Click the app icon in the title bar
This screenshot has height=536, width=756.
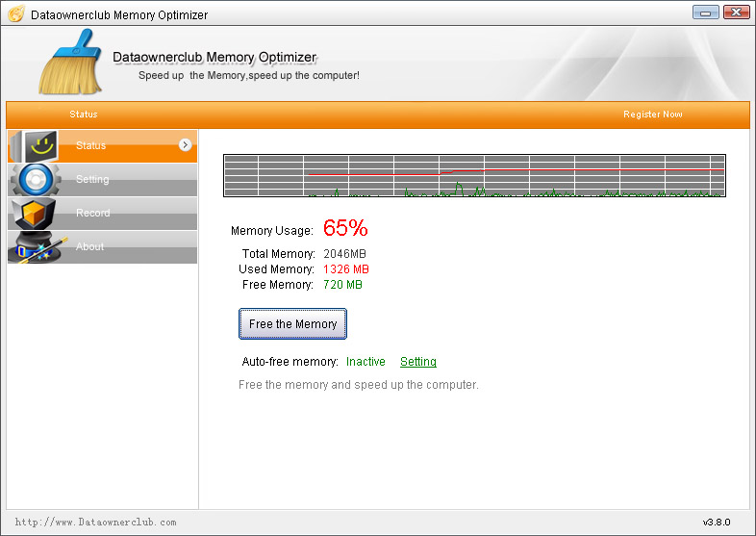point(15,14)
